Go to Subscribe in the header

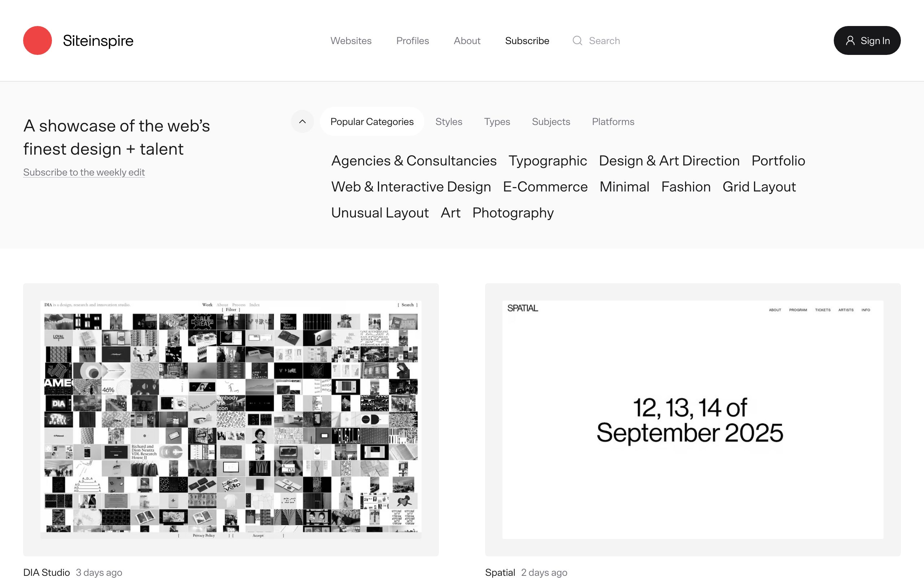click(527, 40)
